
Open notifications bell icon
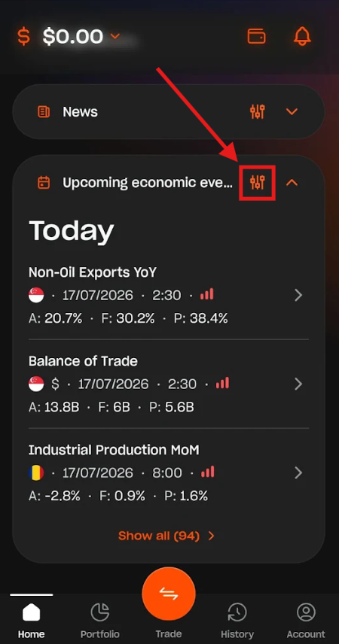pyautogui.click(x=302, y=36)
